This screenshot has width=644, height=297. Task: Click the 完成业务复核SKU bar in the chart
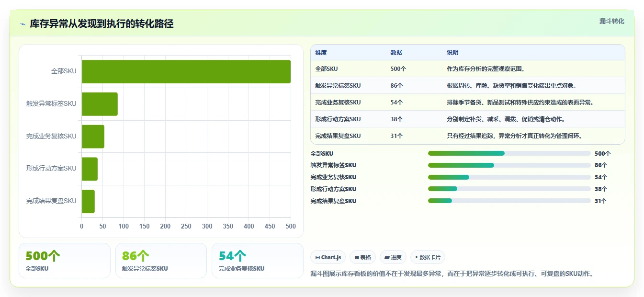[93, 137]
